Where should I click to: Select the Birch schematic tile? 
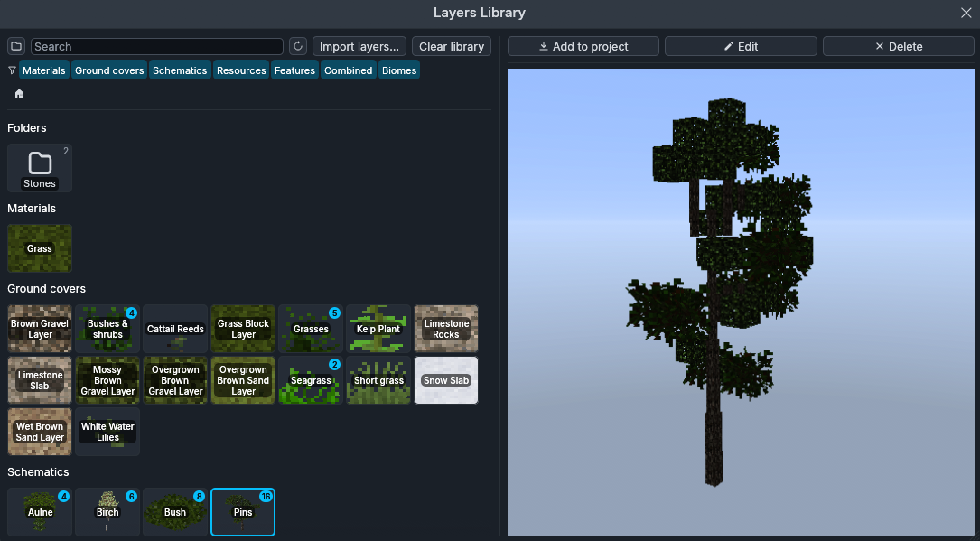coord(107,511)
